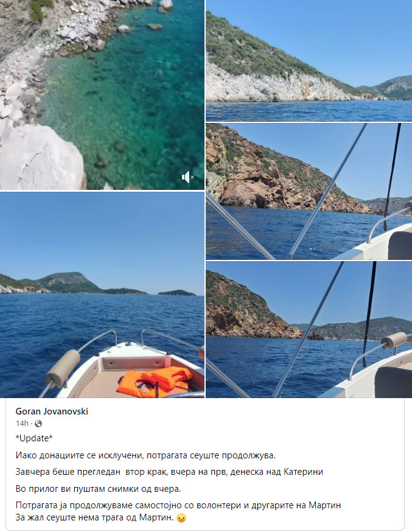Open the white cliff and green hillside photo
The image size is (412, 532).
pyautogui.click(x=309, y=61)
